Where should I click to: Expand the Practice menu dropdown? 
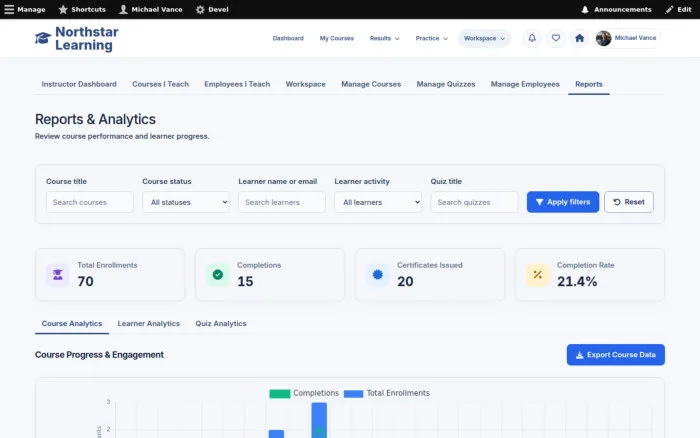[431, 38]
